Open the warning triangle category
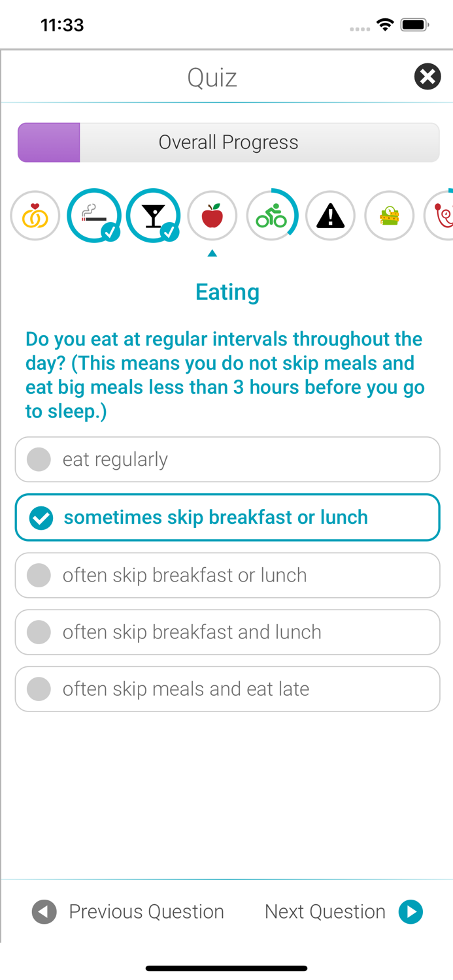Image resolution: width=453 pixels, height=980 pixels. (330, 216)
